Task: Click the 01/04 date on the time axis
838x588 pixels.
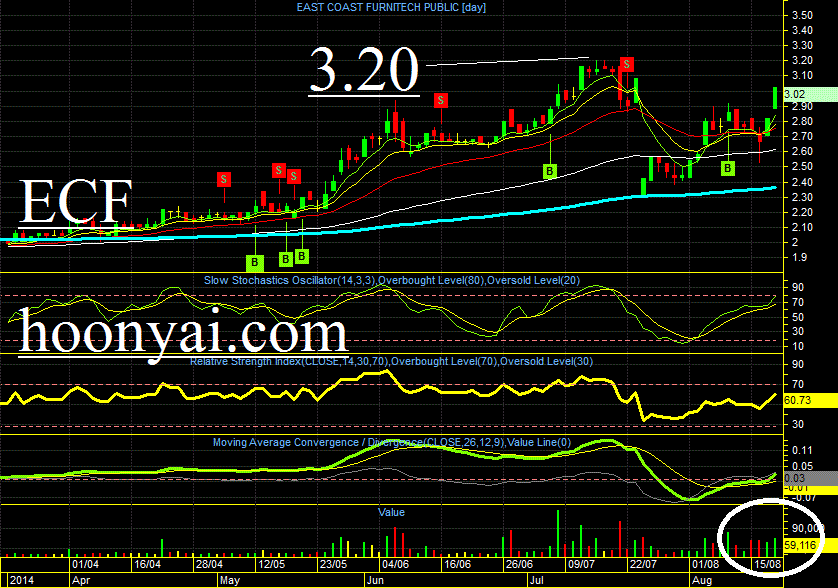Action: tap(86, 564)
